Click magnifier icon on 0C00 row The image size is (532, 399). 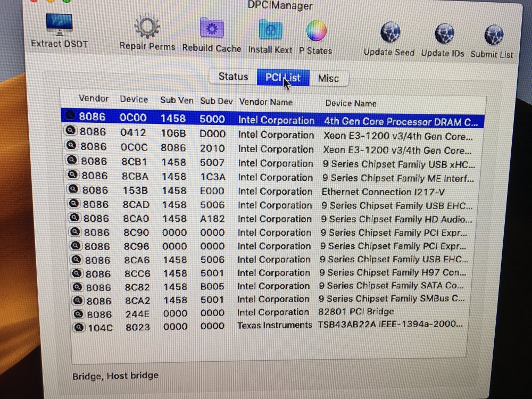70,115
